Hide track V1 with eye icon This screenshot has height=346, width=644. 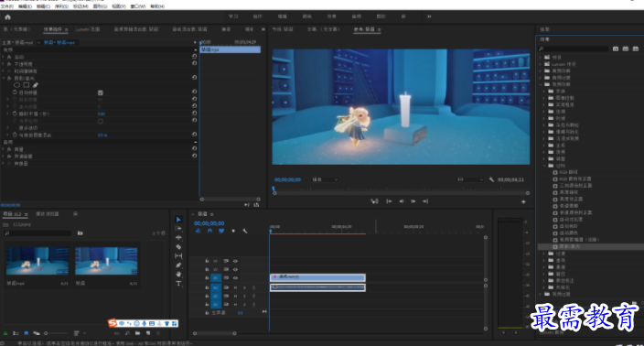[x=235, y=278]
